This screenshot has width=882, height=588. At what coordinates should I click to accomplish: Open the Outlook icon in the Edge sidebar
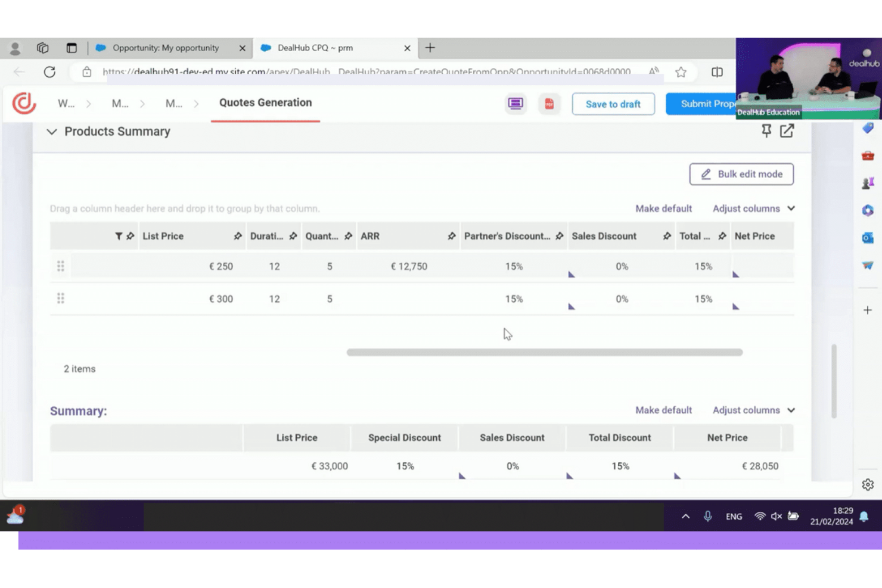pos(868,238)
